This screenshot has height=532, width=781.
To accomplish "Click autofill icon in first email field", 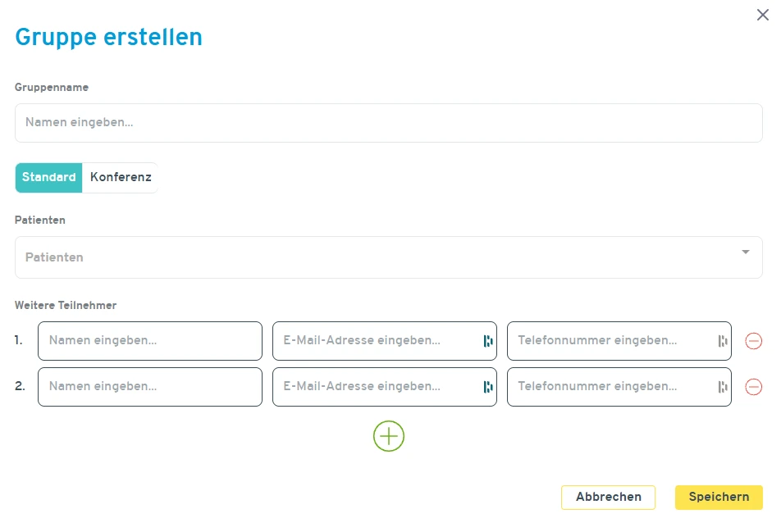I will tap(487, 341).
